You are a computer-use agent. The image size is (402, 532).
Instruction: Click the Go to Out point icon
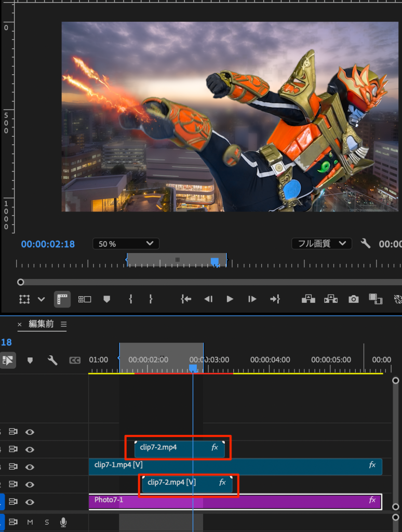pyautogui.click(x=275, y=299)
